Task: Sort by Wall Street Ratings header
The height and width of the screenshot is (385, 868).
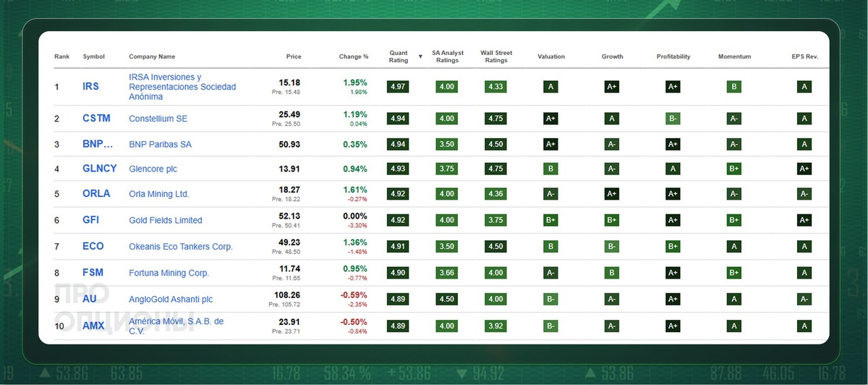Action: 496,56
